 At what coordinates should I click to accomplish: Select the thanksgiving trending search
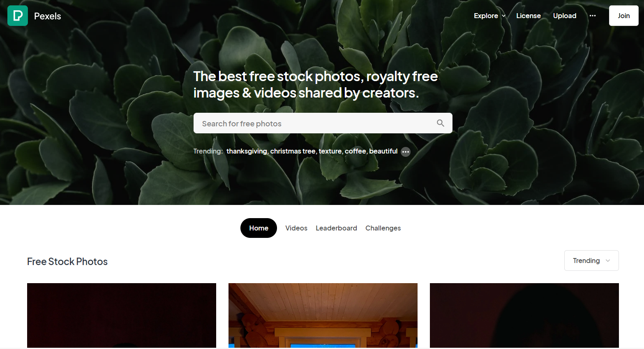coord(247,151)
